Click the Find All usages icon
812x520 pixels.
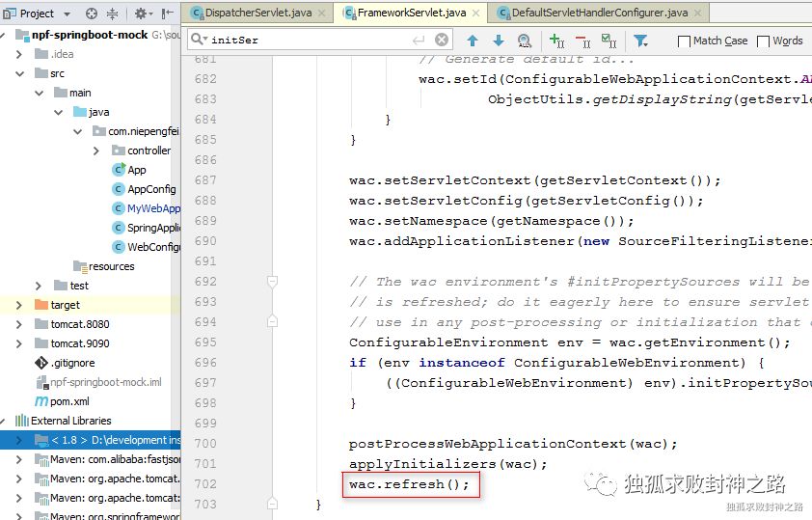tap(524, 41)
